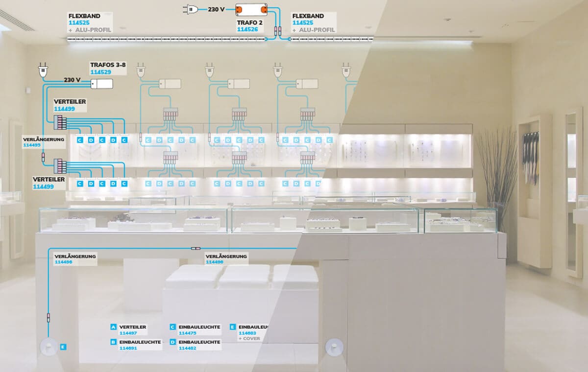The width and height of the screenshot is (588, 372).
Task: Click the connector joining the two Flexband strips
Action: (277, 31)
